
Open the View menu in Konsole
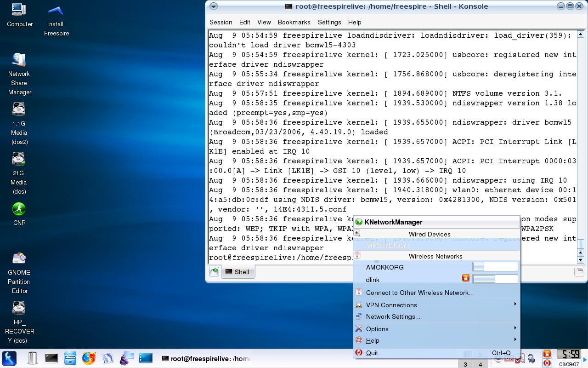click(264, 22)
